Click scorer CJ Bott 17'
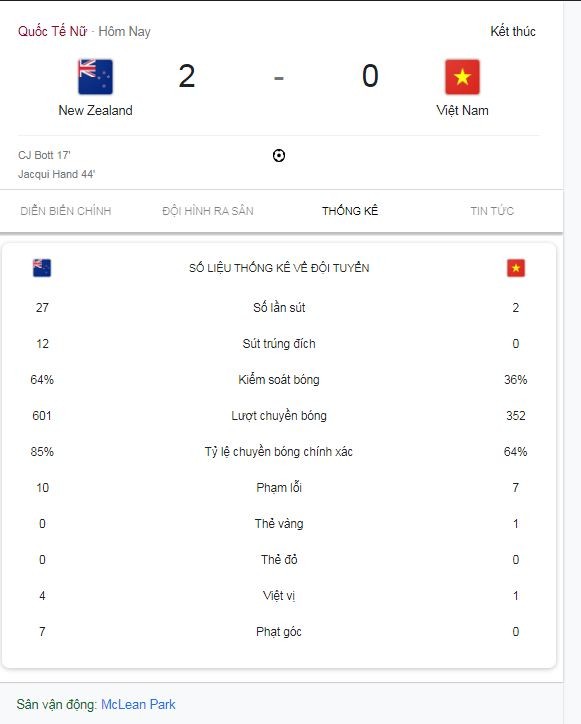581x724 pixels. (x=44, y=155)
